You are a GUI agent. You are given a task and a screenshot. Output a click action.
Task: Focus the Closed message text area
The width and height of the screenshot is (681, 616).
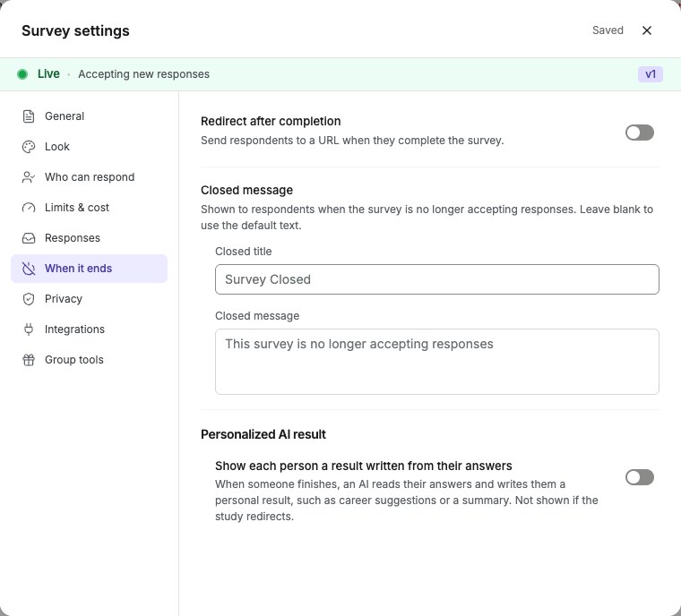pyautogui.click(x=437, y=362)
